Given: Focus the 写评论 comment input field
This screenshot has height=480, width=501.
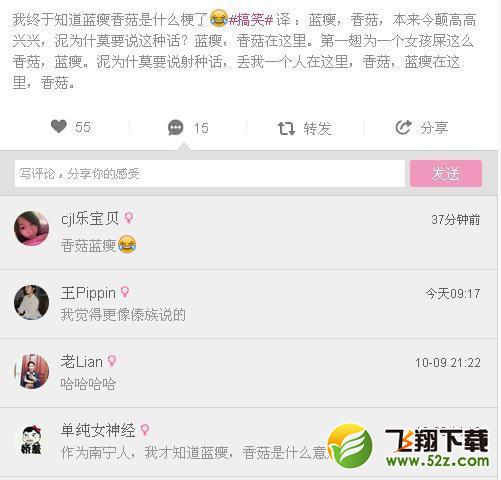Looking at the screenshot, I should point(210,174).
